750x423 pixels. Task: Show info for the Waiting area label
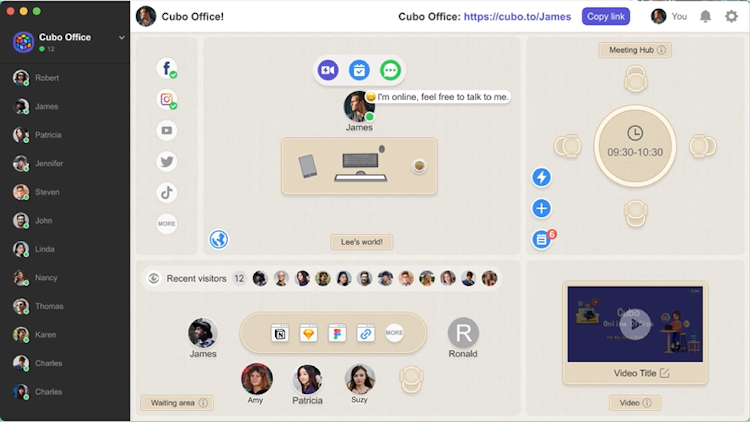[x=203, y=403]
